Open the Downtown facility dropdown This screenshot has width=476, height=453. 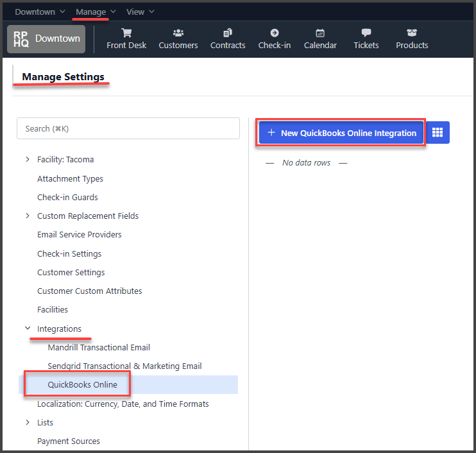coord(40,12)
